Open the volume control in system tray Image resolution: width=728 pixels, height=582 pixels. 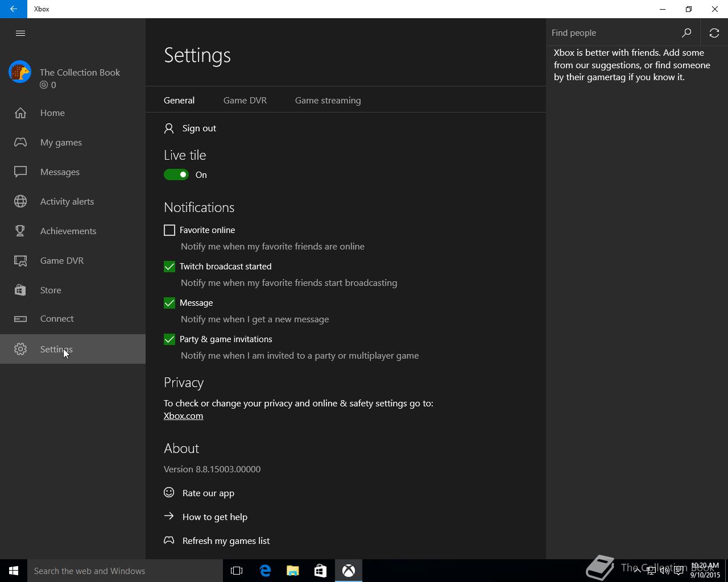[x=664, y=571]
